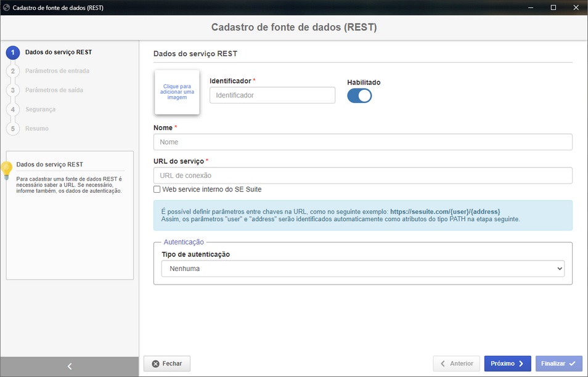Click the application globe icon in title bar
Screen dimensions: 588x377
tap(6, 7)
